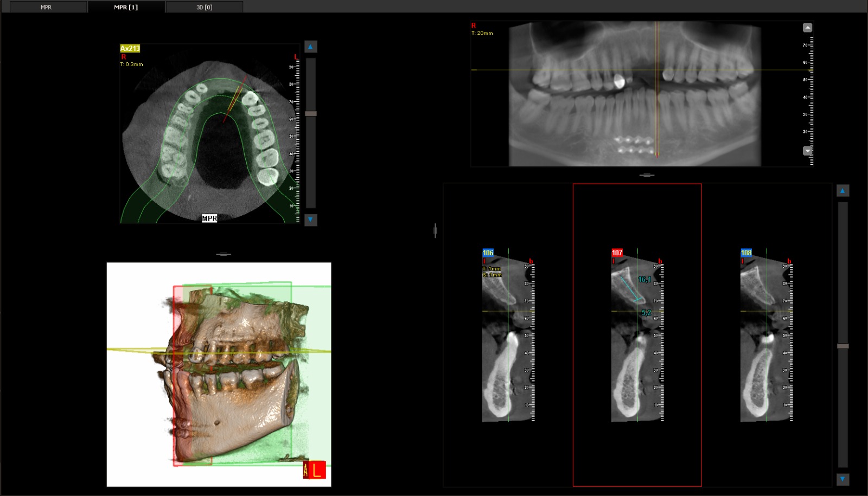
Task: Click the MPR label under the axial view
Action: (x=209, y=218)
